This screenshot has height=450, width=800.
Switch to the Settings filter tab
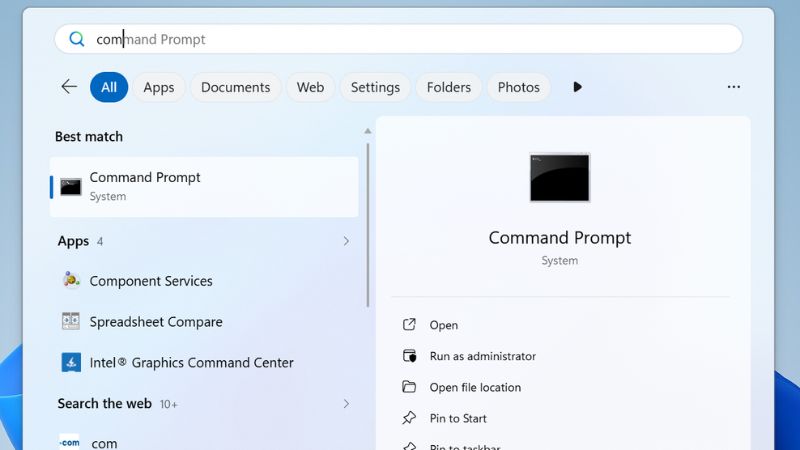click(x=375, y=87)
